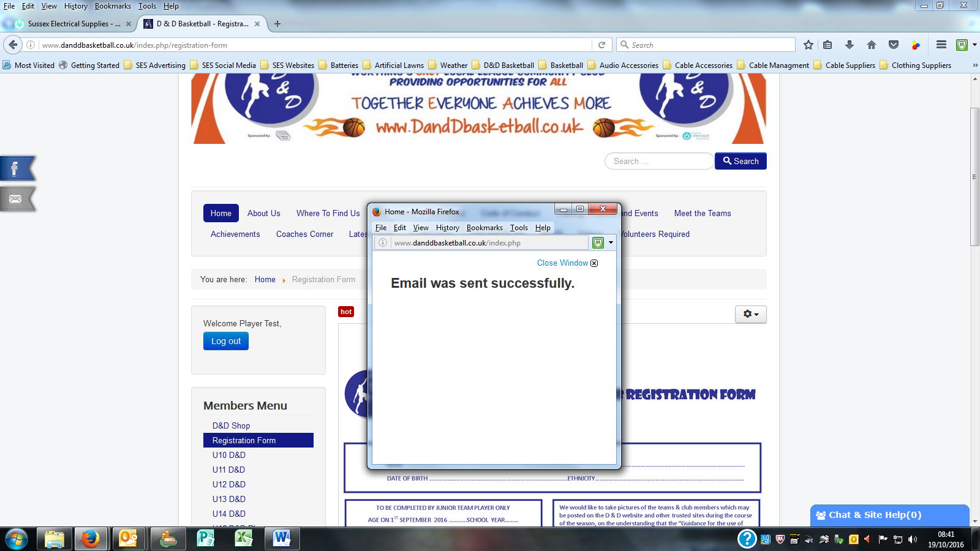Open Excel from the taskbar

click(243, 539)
